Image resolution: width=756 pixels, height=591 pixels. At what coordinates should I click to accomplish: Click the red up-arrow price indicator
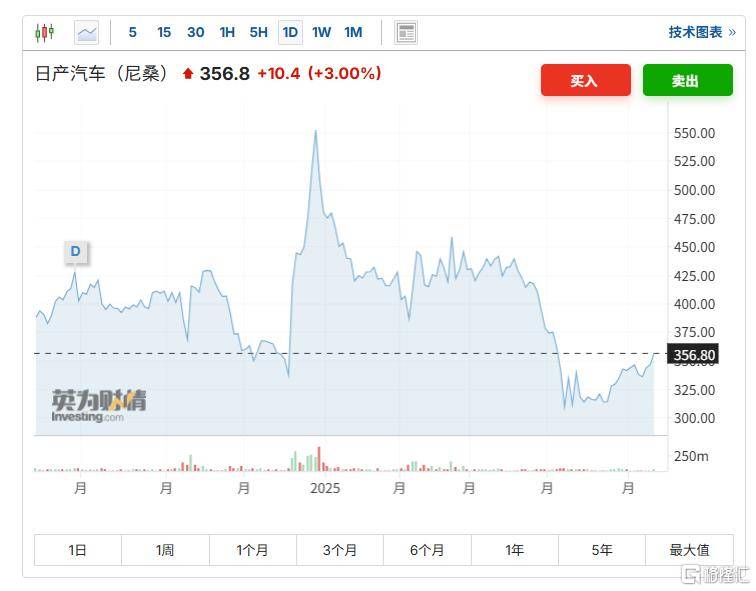188,74
